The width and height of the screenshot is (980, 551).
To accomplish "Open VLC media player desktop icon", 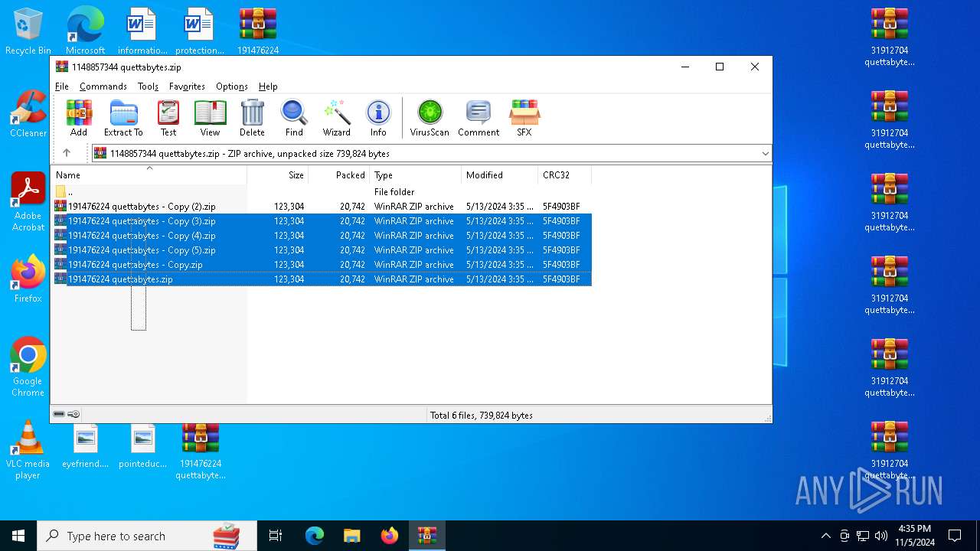I will [28, 450].
